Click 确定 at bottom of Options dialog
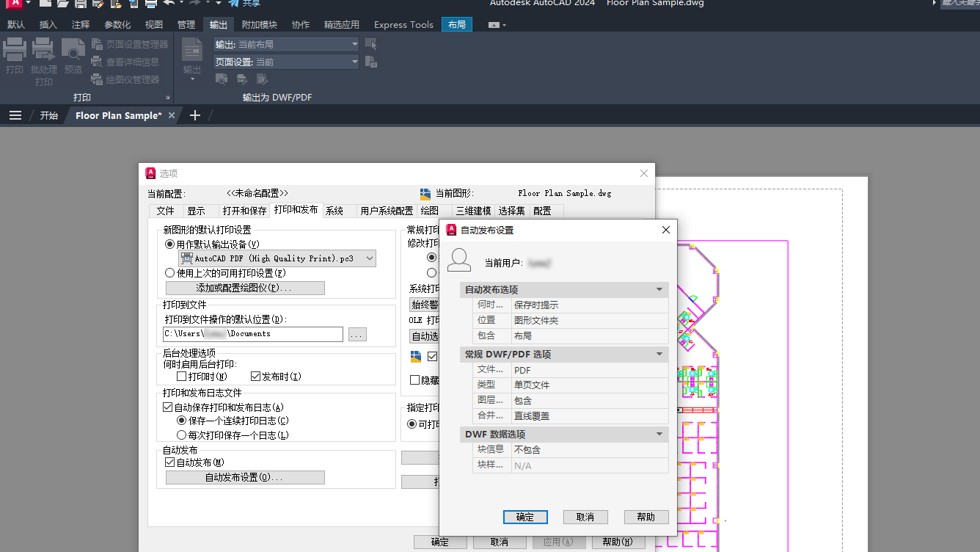This screenshot has width=980, height=552. pyautogui.click(x=440, y=542)
